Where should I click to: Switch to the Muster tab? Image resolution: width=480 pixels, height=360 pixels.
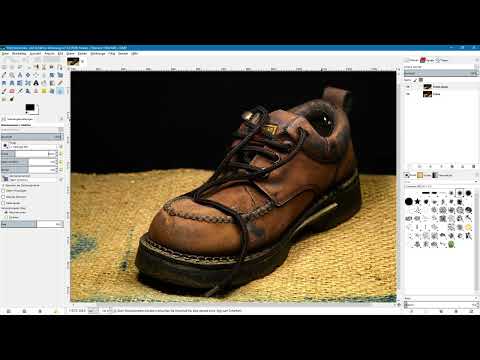pos(423,175)
